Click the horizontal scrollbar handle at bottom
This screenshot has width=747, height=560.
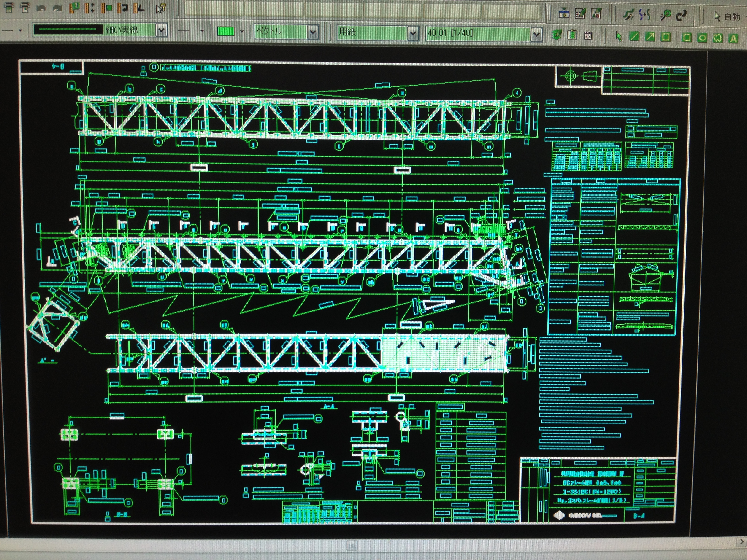[x=352, y=545]
